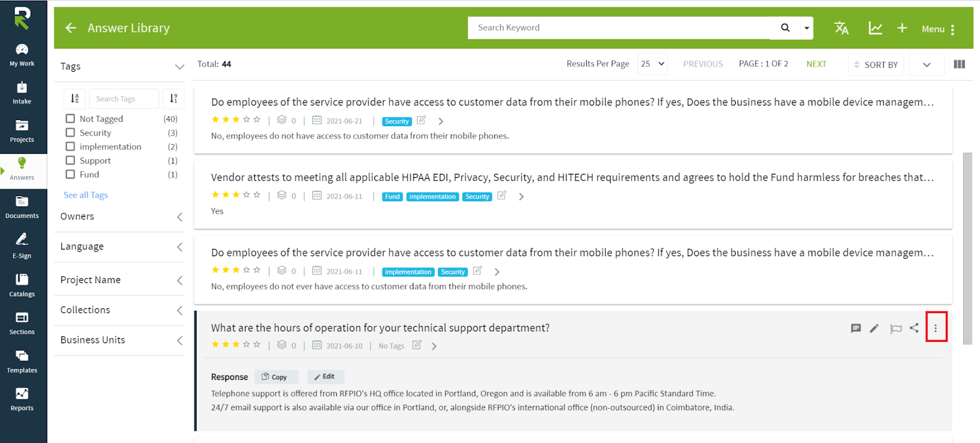Open My Work in the sidebar
The width and height of the screenshot is (980, 443).
pyautogui.click(x=22, y=55)
